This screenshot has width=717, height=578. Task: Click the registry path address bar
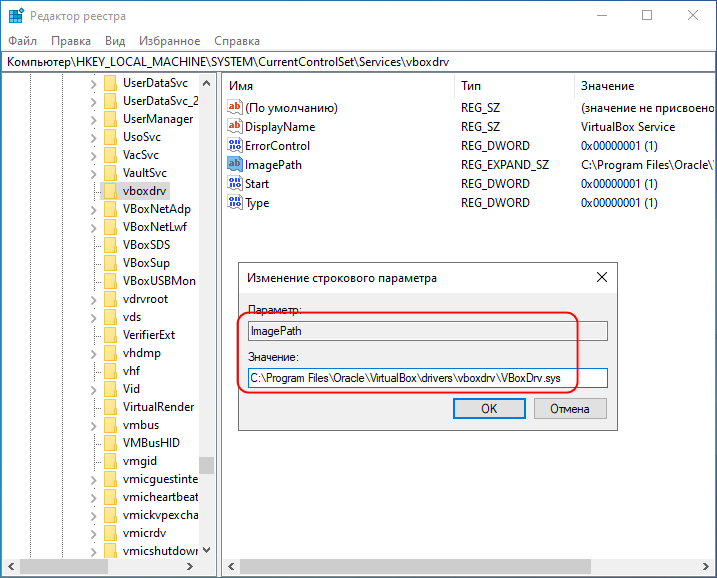click(x=358, y=62)
